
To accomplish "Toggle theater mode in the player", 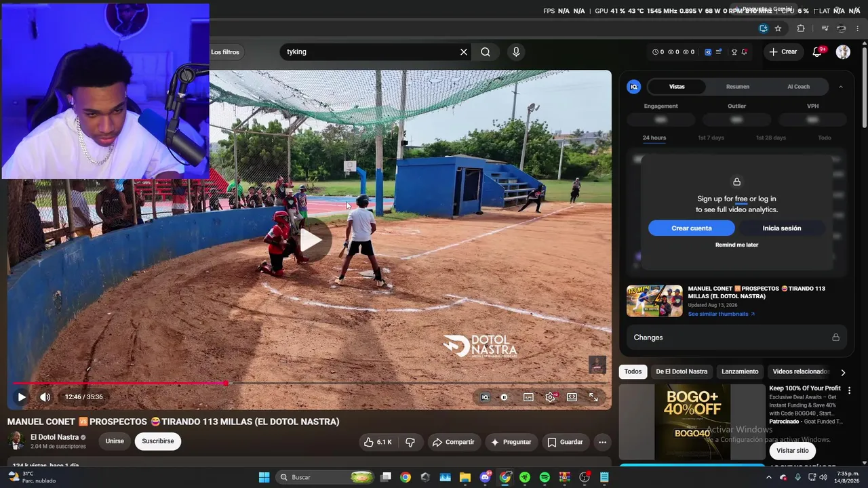I will pyautogui.click(x=572, y=397).
